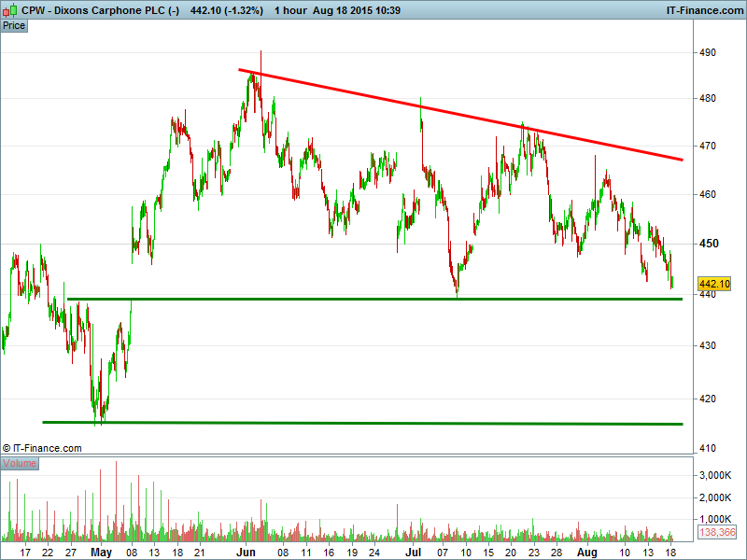The width and height of the screenshot is (747, 560).
Task: Click the 'CPW - Dixons Carphone PLC (-)' title
Action: click(100, 10)
